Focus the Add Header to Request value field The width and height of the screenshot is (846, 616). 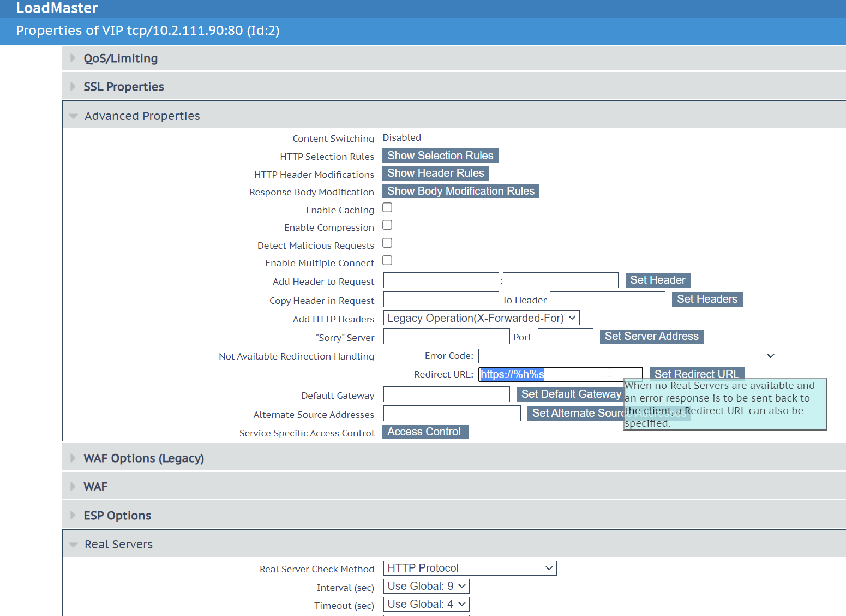[561, 280]
